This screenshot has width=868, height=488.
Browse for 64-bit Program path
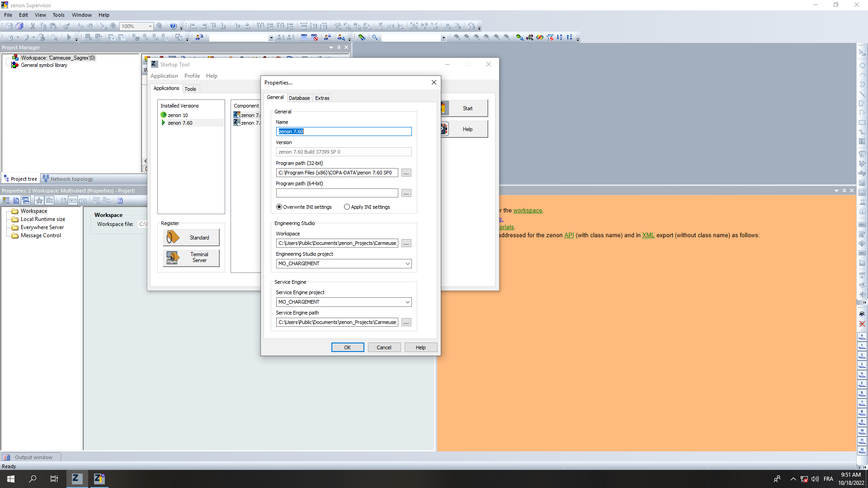click(406, 193)
